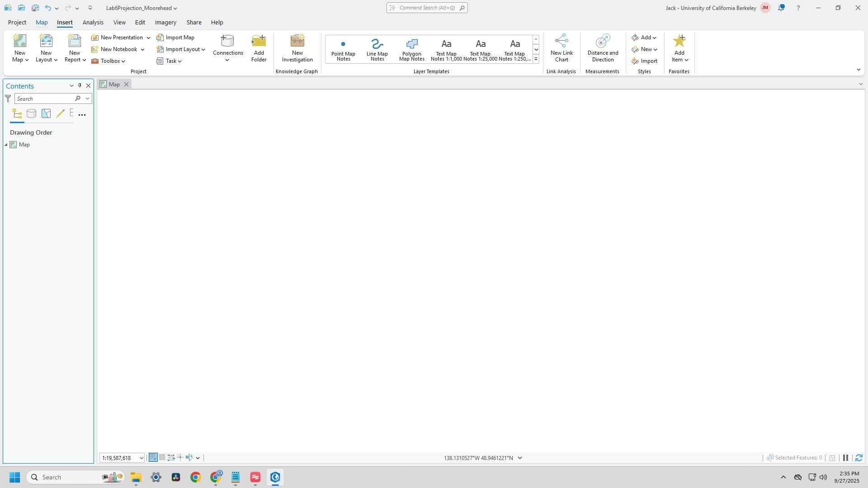Image resolution: width=868 pixels, height=488 pixels.
Task: Toggle snapping in the map status bar
Action: pos(153,458)
